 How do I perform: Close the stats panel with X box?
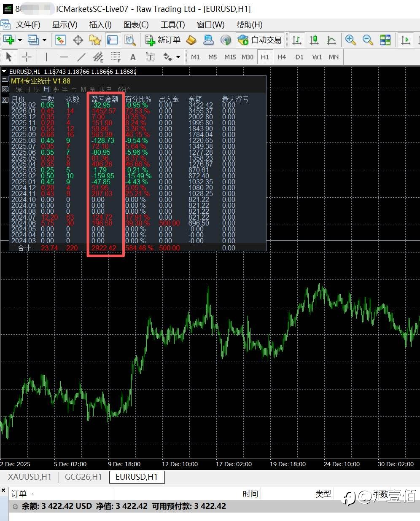pyautogui.click(x=5, y=100)
